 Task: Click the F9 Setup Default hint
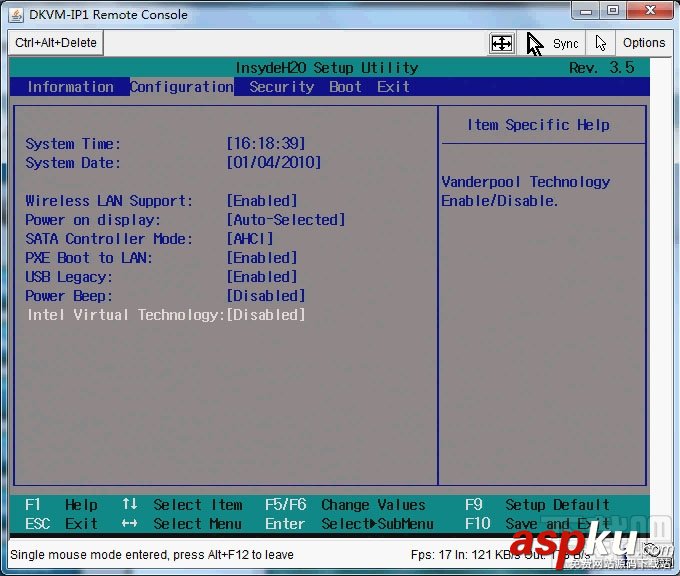(537, 504)
